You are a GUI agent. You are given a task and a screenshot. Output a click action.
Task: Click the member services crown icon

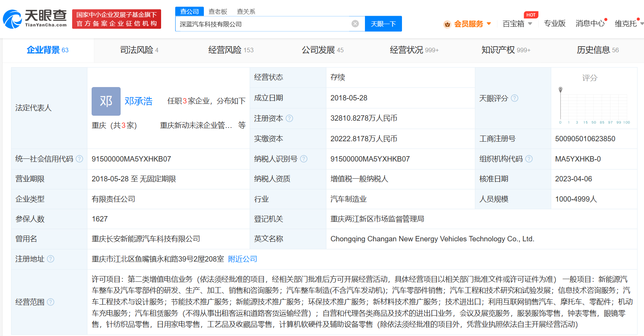[x=447, y=24]
